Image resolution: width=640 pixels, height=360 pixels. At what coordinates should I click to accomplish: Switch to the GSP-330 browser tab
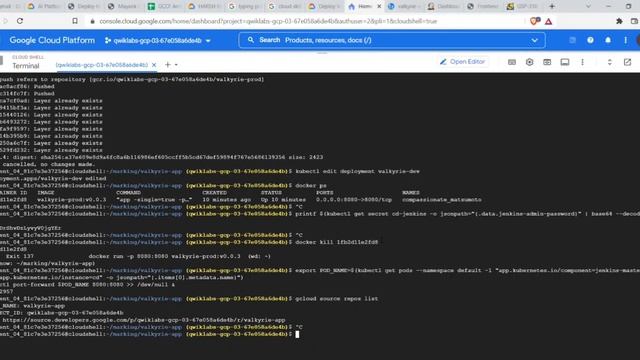[522, 7]
